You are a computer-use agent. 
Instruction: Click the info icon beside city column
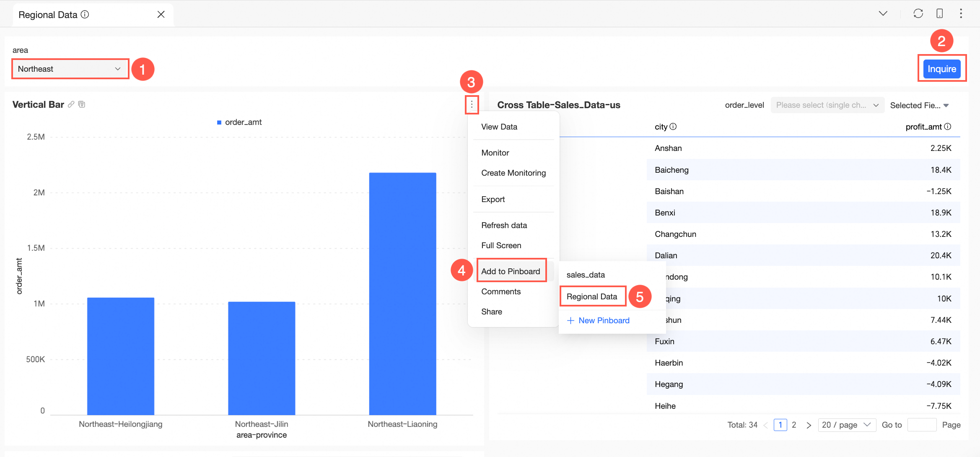click(673, 127)
